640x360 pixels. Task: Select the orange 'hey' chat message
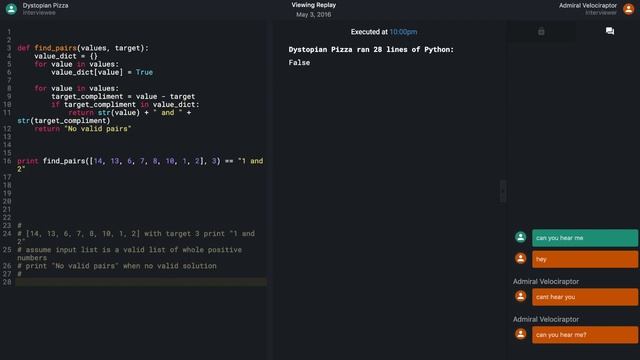coord(584,259)
